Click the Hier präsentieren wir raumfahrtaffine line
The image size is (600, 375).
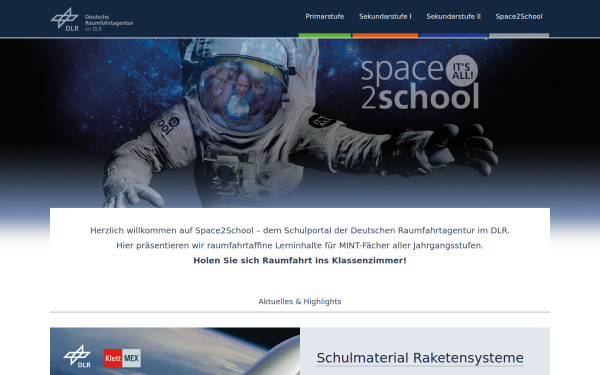pos(300,246)
